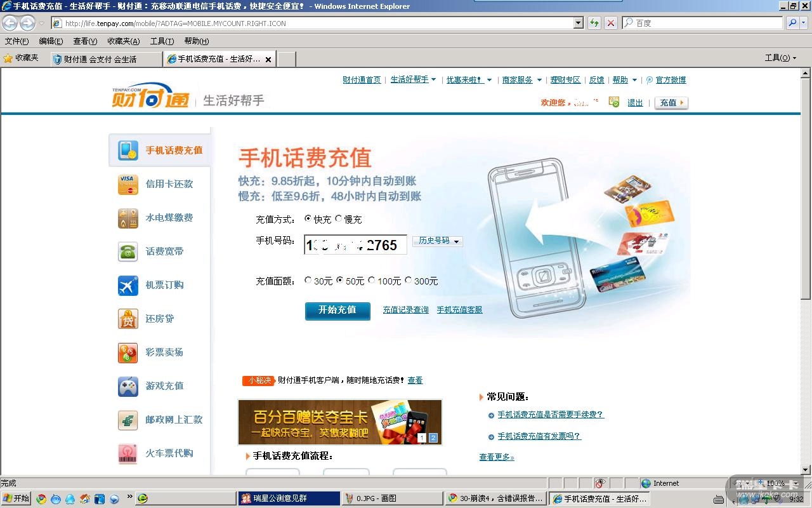Open the credit card repayment VISA icon
The width and height of the screenshot is (812, 508).
coord(128,184)
